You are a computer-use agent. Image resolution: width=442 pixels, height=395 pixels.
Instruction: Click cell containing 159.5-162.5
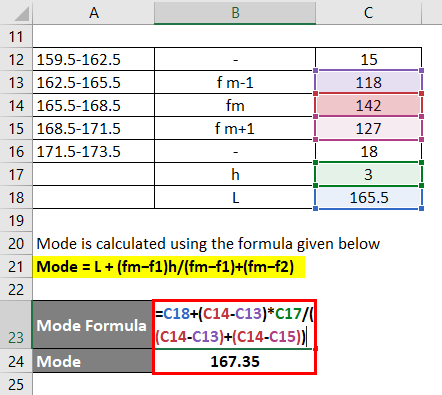94,59
